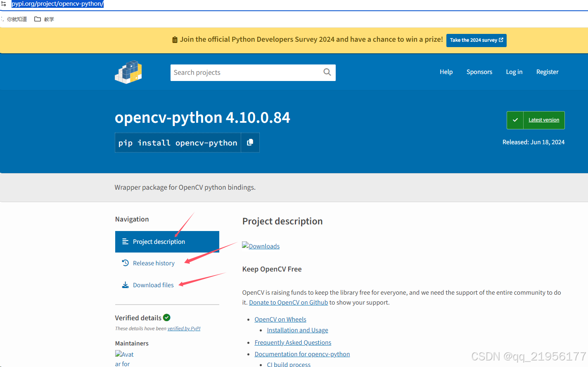
Task: Go to Register
Action: [x=548, y=72]
